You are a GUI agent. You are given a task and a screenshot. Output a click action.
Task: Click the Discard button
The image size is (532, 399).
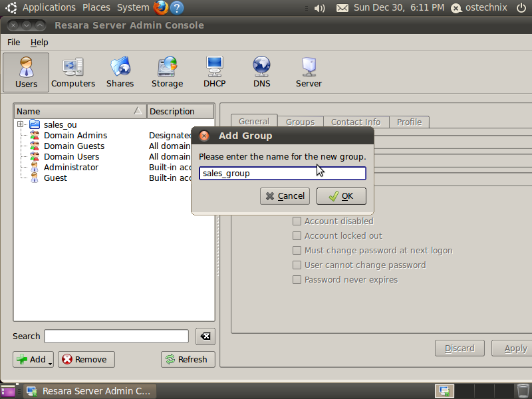pos(460,348)
